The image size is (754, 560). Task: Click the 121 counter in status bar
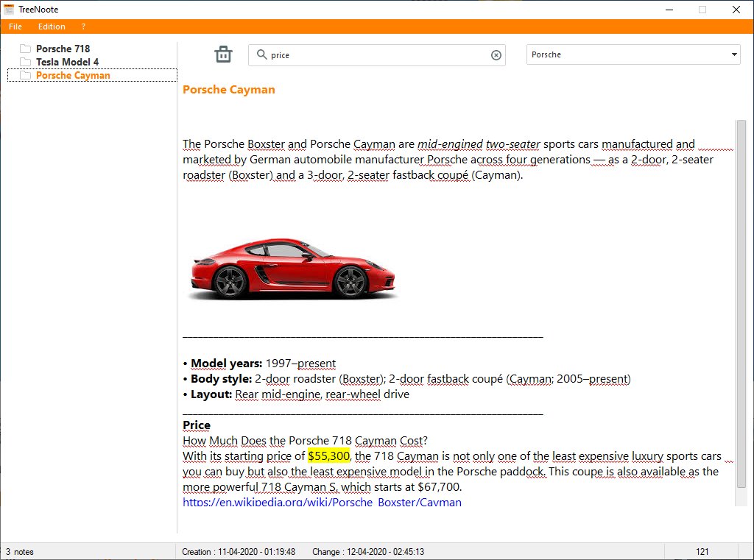(702, 552)
